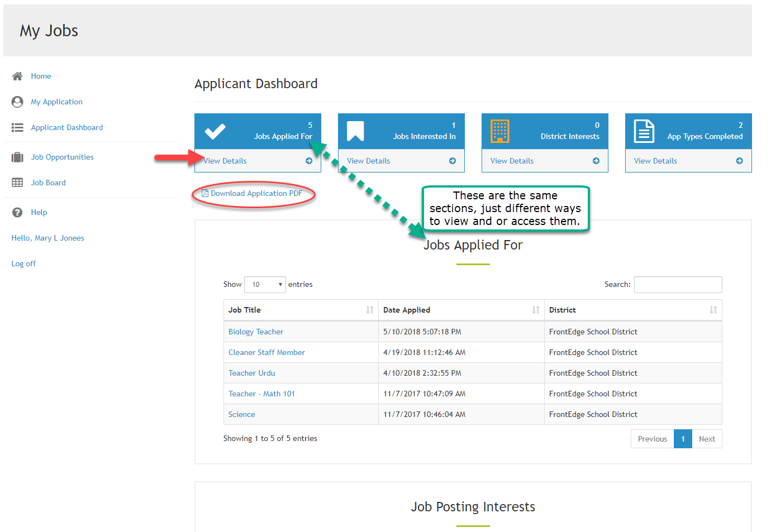Click the Applicant Dashboard list icon

(17, 127)
